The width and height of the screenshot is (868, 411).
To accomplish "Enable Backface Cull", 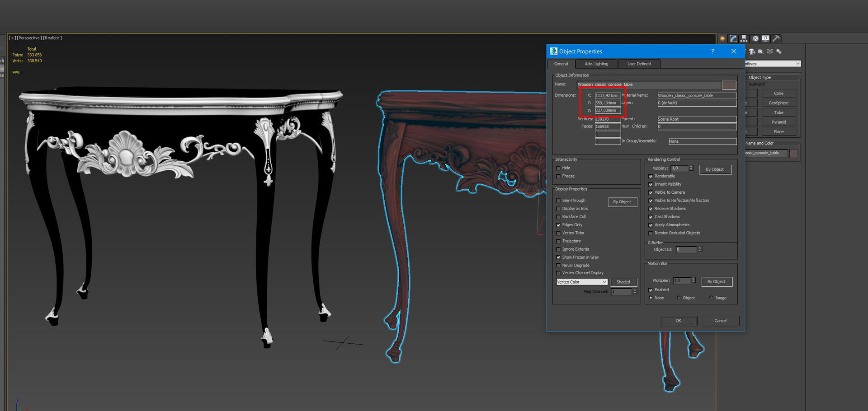I will tap(558, 217).
